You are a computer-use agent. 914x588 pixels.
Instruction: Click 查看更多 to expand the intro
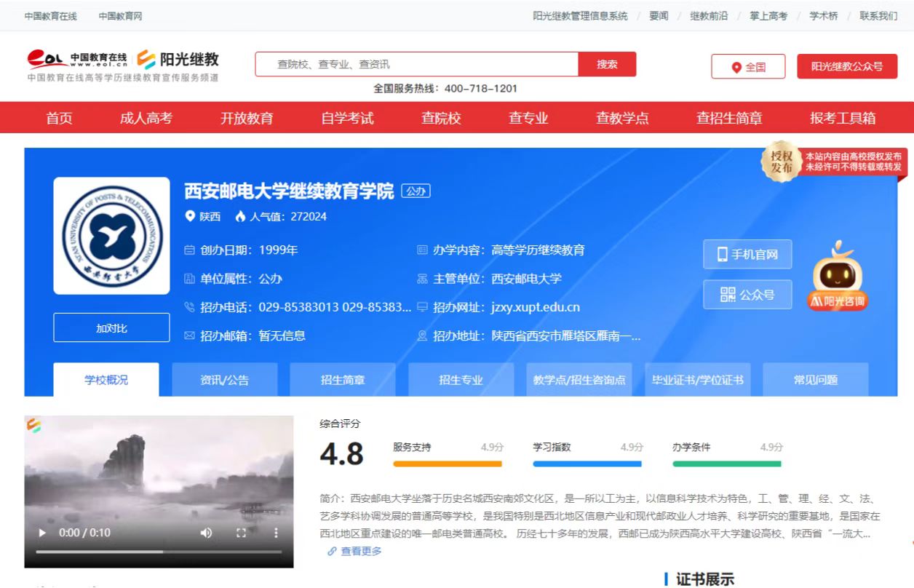pyautogui.click(x=361, y=552)
